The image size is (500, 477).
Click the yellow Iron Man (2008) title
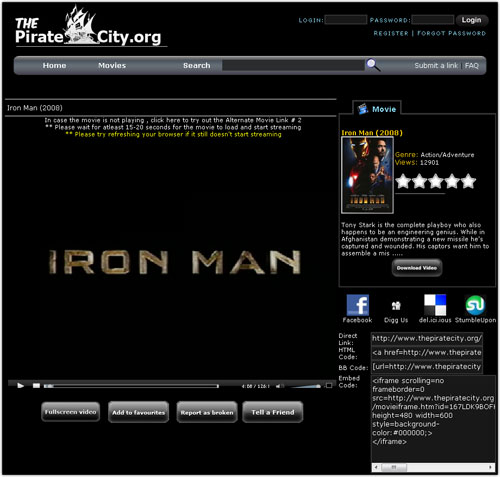pos(372,133)
